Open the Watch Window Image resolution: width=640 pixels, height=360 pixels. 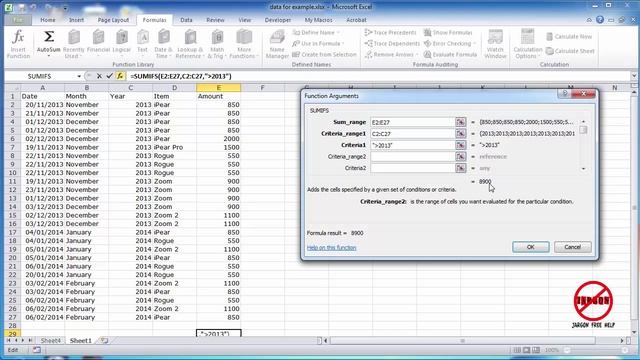(495, 44)
